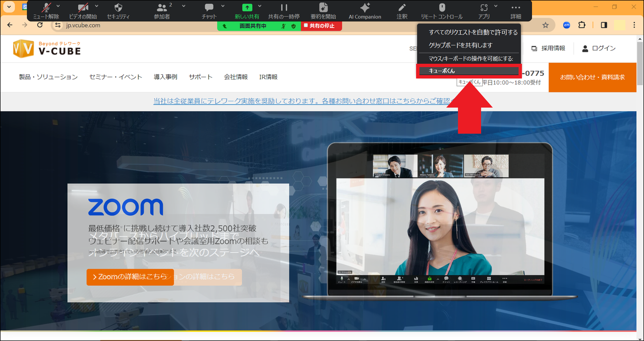This screenshot has width=644, height=341.
Task: Open the セミナー・イベント menu
Action: pyautogui.click(x=116, y=77)
